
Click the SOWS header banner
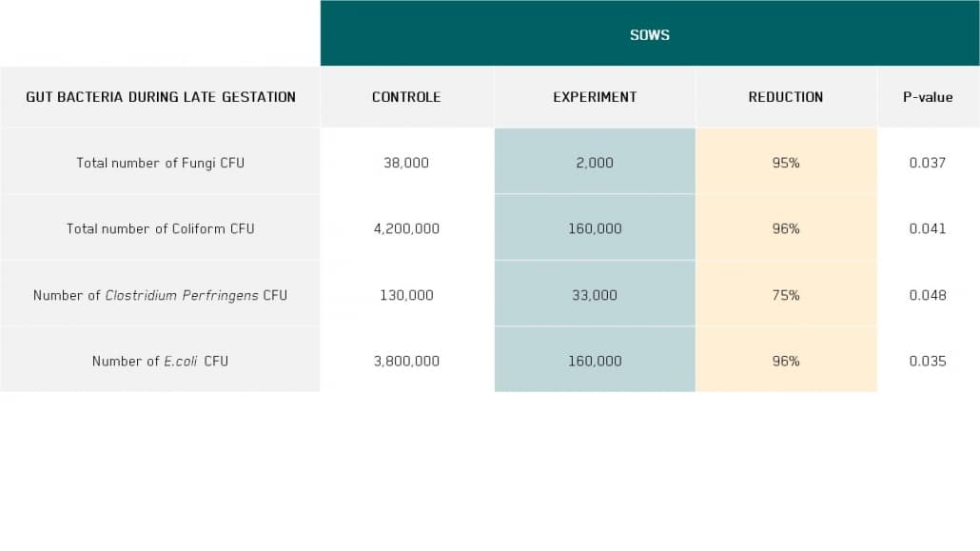(x=650, y=35)
